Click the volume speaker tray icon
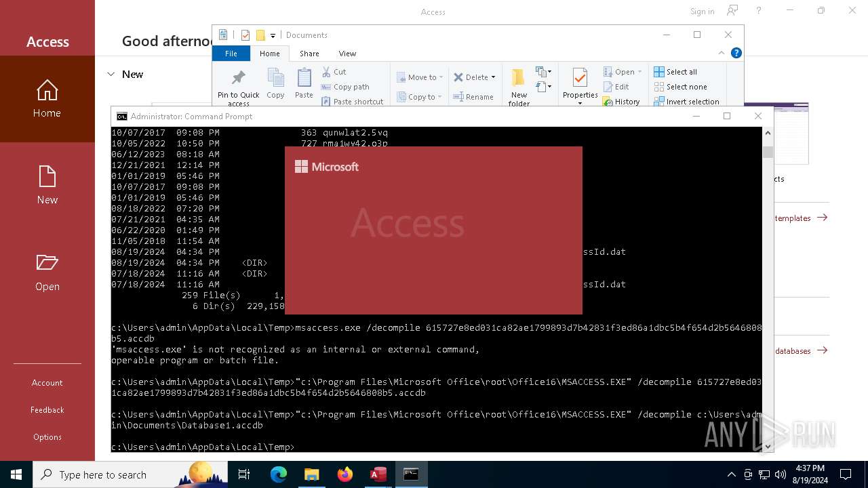 coord(781,474)
